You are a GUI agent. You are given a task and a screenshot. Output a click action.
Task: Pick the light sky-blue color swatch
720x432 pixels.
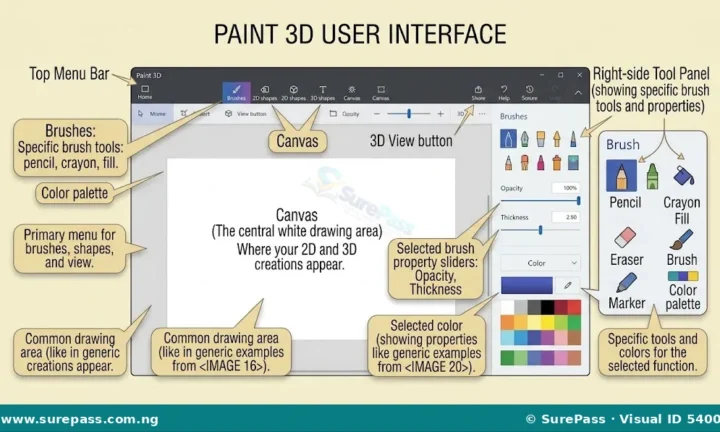[x=507, y=338]
